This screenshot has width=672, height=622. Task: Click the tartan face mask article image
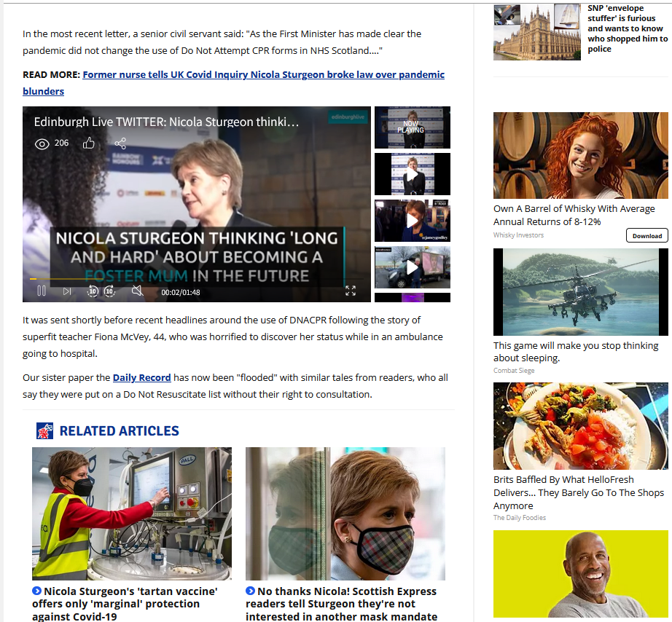tap(345, 513)
